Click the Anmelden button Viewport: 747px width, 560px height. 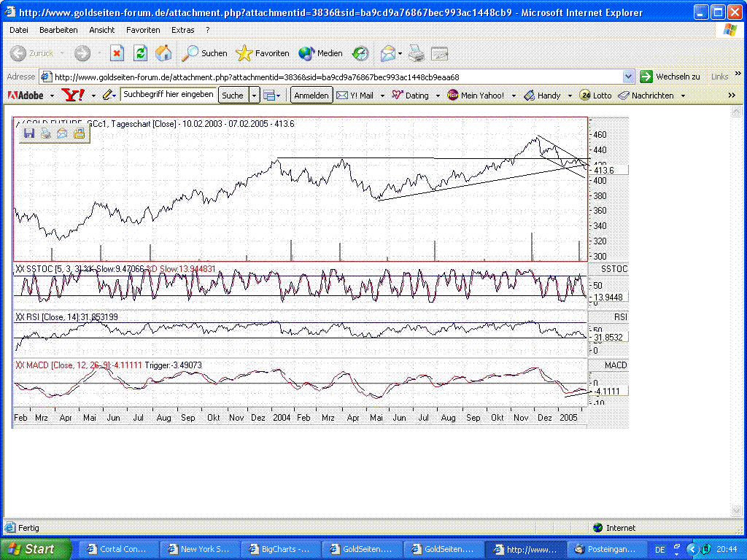[311, 96]
